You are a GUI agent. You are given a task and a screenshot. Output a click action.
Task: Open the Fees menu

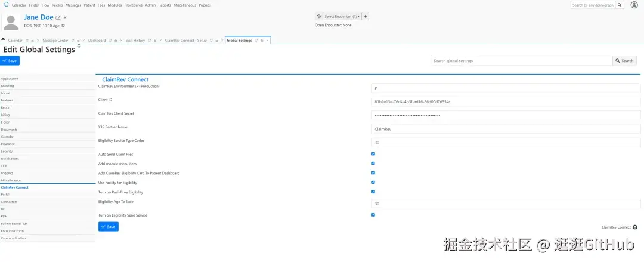pyautogui.click(x=101, y=5)
